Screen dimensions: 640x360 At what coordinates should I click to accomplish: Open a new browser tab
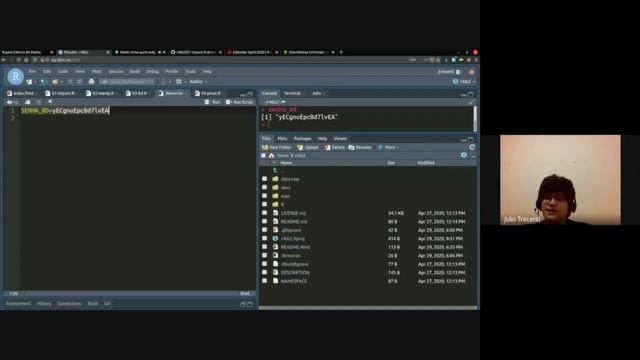(341, 52)
